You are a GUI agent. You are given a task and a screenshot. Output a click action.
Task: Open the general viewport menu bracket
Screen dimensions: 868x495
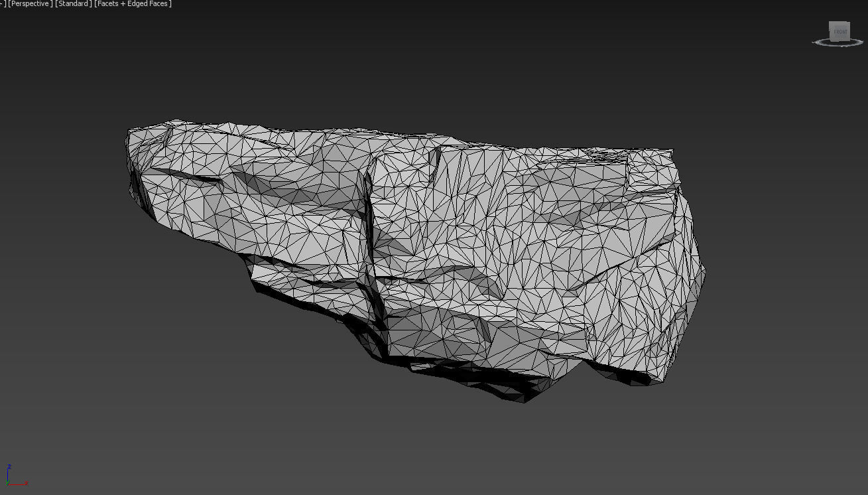click(3, 4)
